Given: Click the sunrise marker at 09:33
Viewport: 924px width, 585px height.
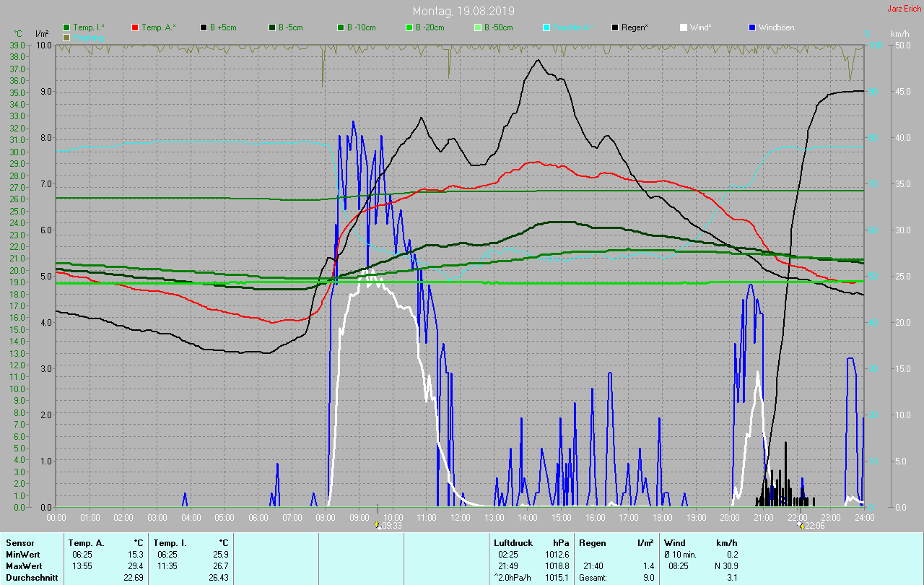Looking at the screenshot, I should tap(378, 525).
